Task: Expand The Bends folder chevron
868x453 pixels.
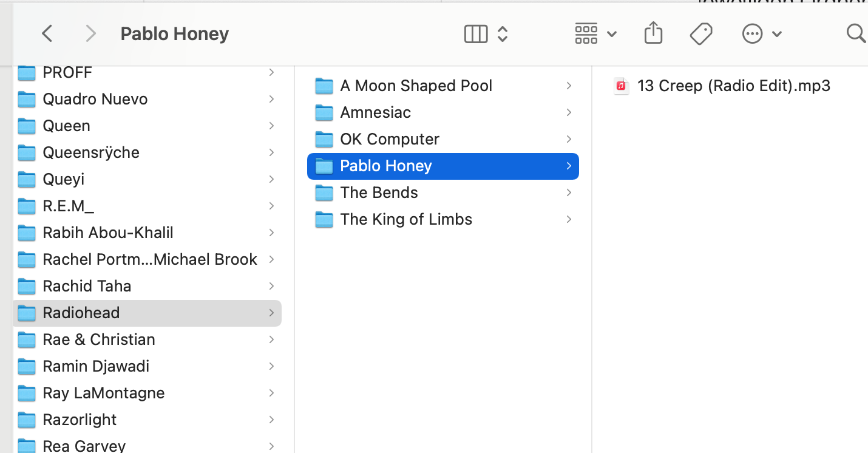Action: (x=569, y=192)
